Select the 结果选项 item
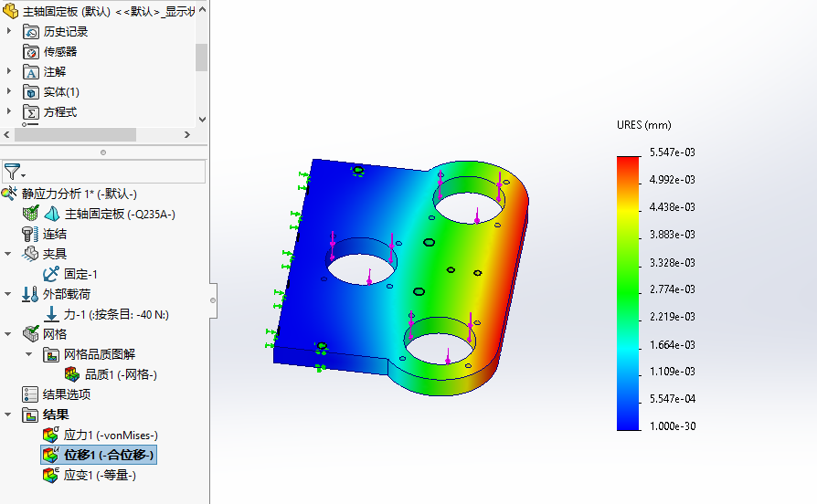817x504 pixels. [x=67, y=394]
